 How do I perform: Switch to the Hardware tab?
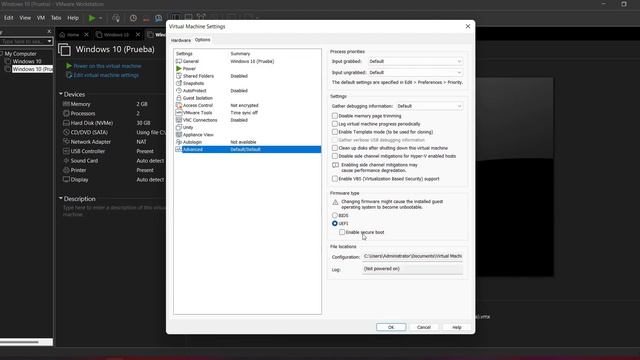click(181, 40)
